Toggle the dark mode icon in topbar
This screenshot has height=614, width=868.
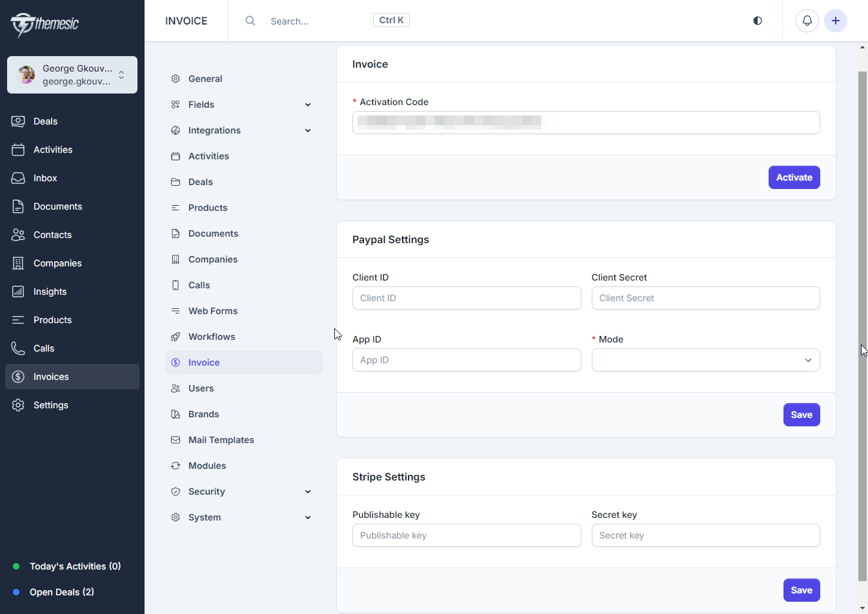pos(757,20)
